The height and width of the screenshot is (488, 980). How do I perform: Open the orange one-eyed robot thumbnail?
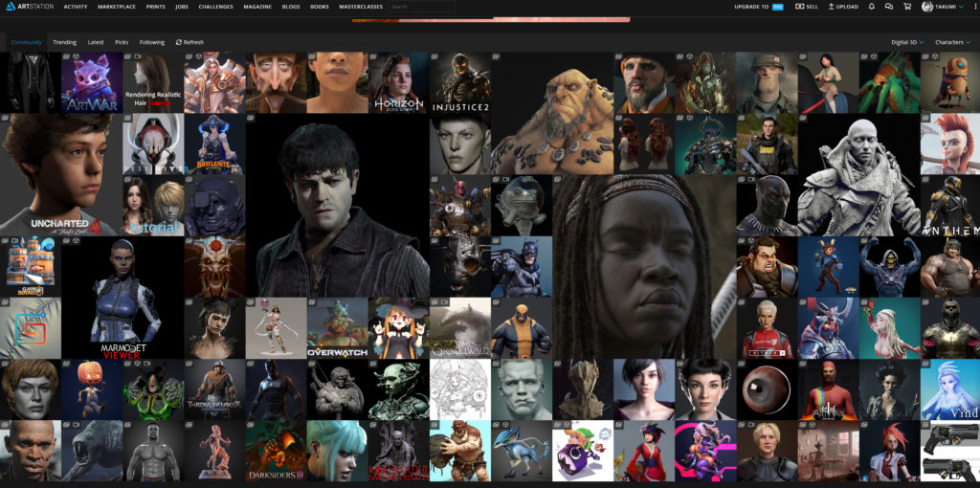pyautogui.click(x=949, y=82)
